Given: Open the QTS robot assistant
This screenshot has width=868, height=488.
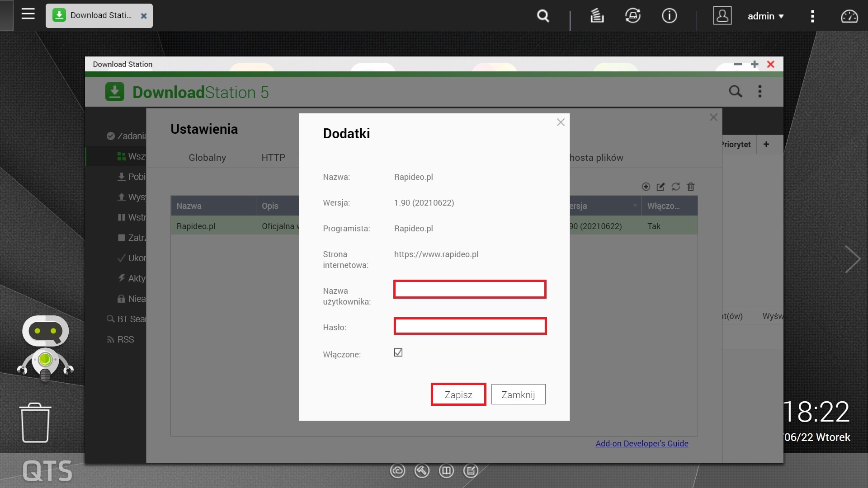Looking at the screenshot, I should click(x=45, y=348).
